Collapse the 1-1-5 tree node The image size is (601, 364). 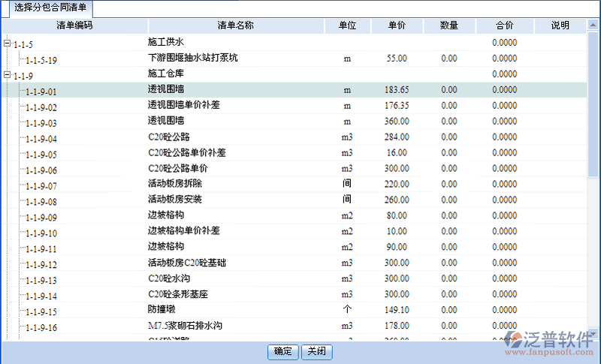8,44
